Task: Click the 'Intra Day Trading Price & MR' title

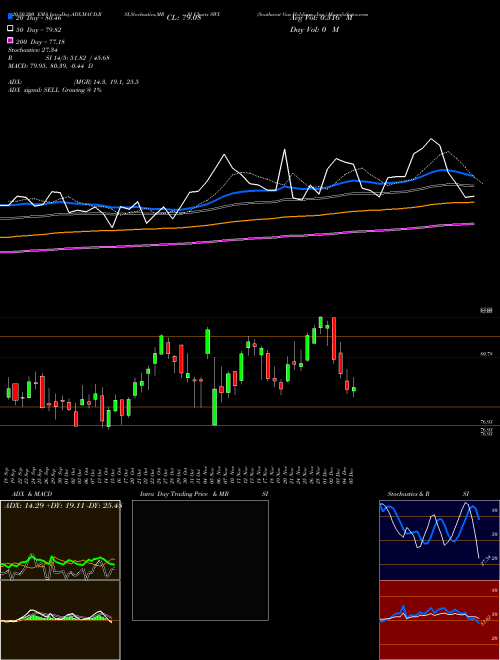Action: tap(184, 494)
